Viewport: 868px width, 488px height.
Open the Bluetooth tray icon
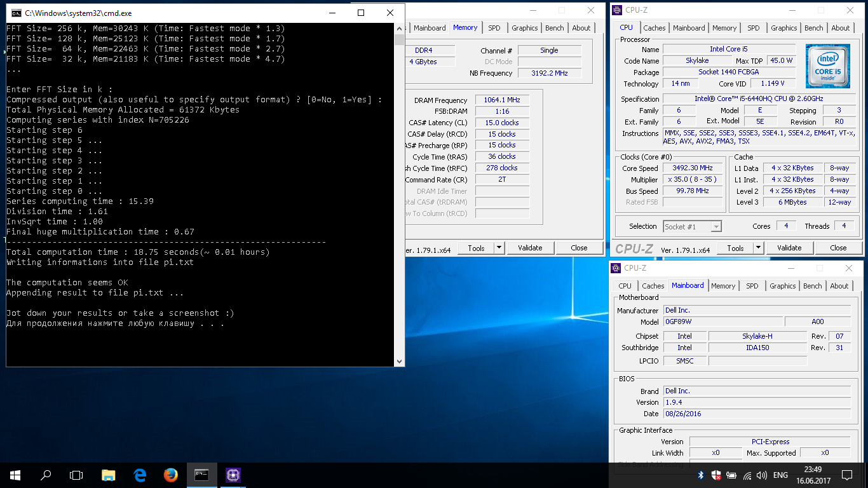[x=702, y=475]
